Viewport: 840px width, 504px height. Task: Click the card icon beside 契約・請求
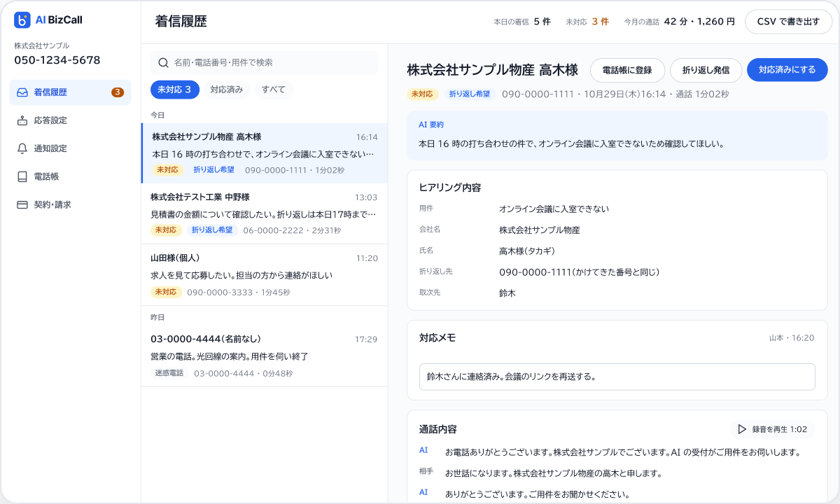pos(22,204)
